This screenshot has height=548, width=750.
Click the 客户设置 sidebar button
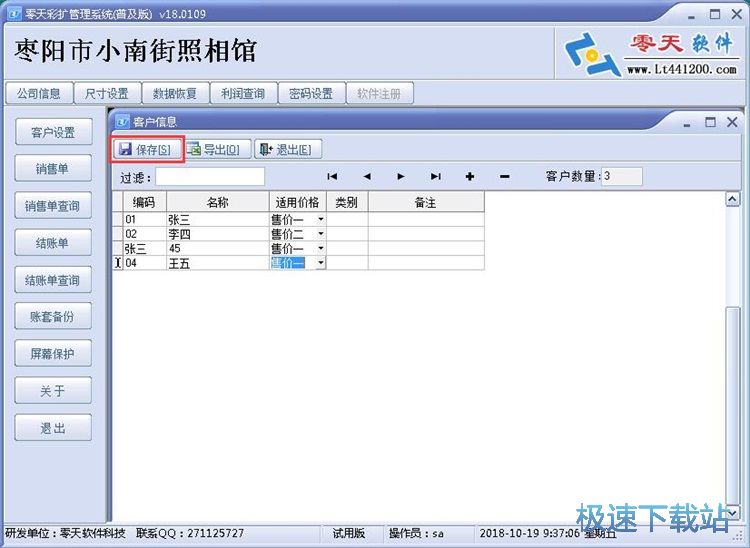coord(53,132)
